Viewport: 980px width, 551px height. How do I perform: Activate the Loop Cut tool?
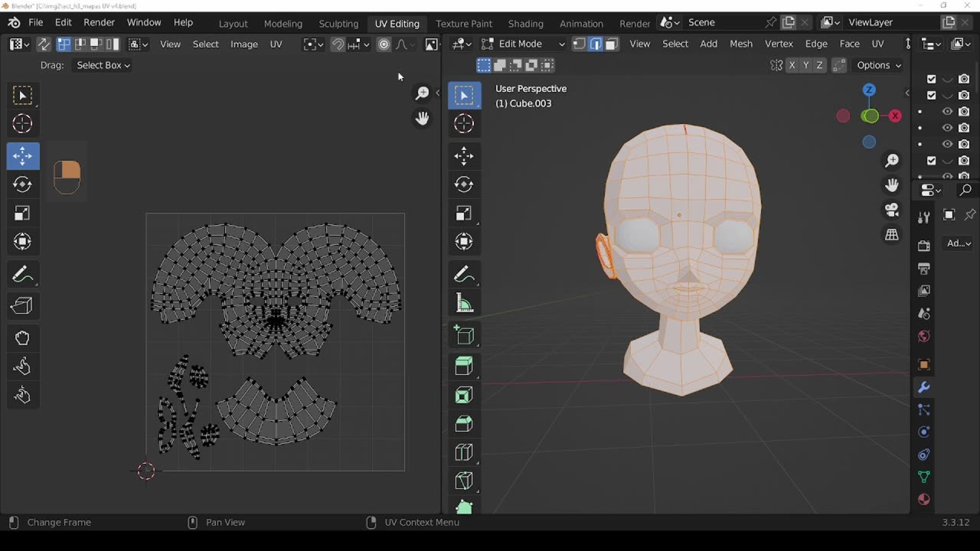coord(464,452)
